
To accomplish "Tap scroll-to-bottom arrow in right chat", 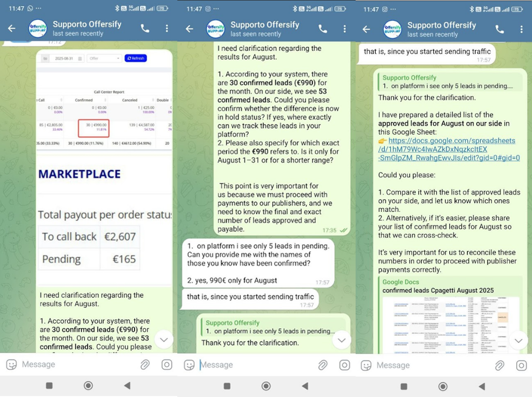I will coord(518,340).
